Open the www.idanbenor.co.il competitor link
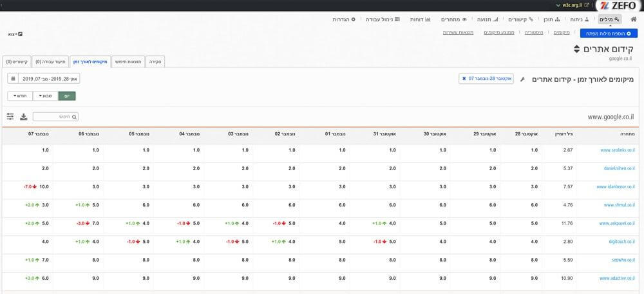Image resolution: width=644 pixels, height=294 pixels. pyautogui.click(x=616, y=187)
